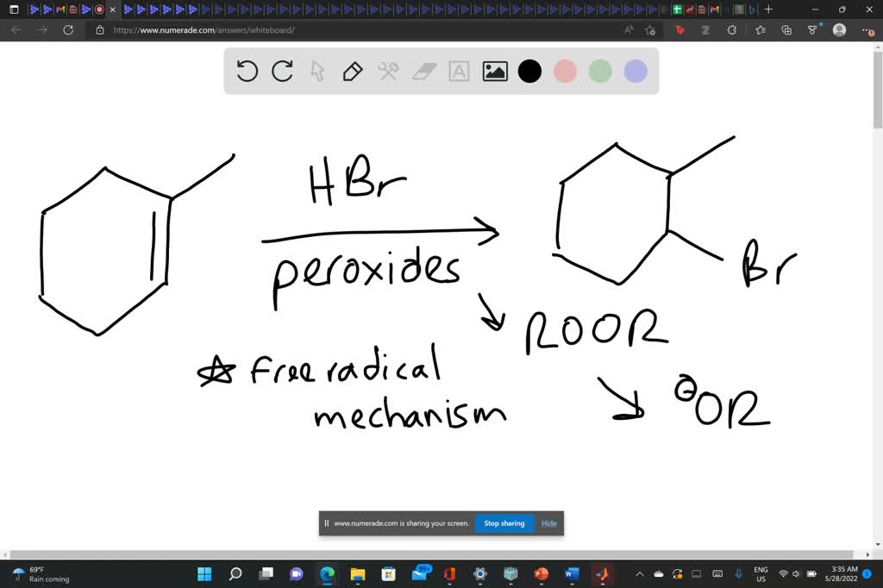Screen dimensions: 883x588
Task: Click the Stop sharing button
Action: 504,522
